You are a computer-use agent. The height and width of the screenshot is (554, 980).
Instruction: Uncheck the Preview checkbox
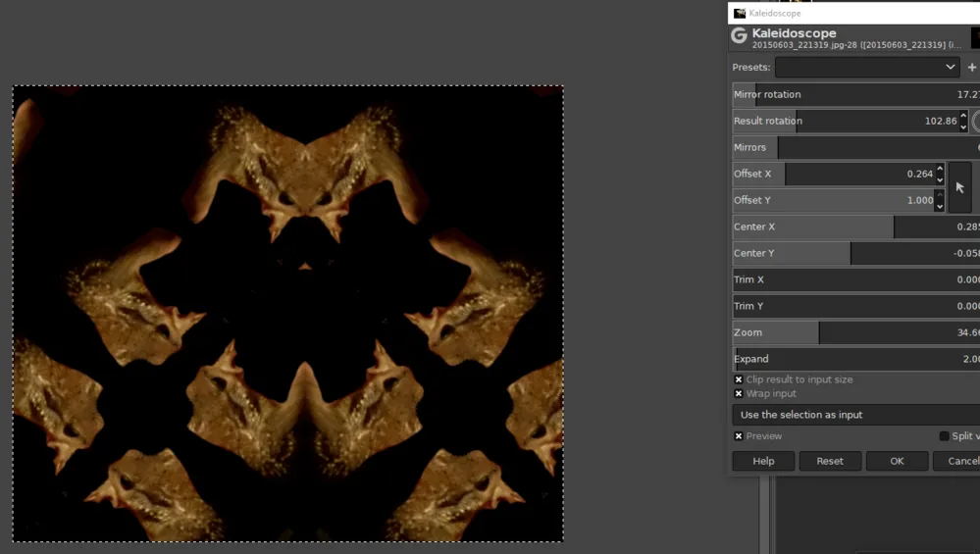(739, 436)
